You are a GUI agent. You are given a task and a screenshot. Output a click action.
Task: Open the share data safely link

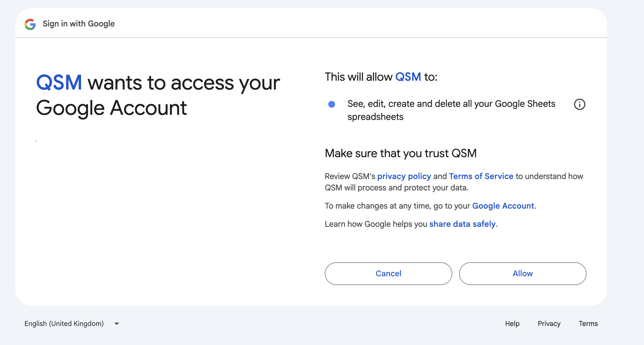[x=462, y=224]
